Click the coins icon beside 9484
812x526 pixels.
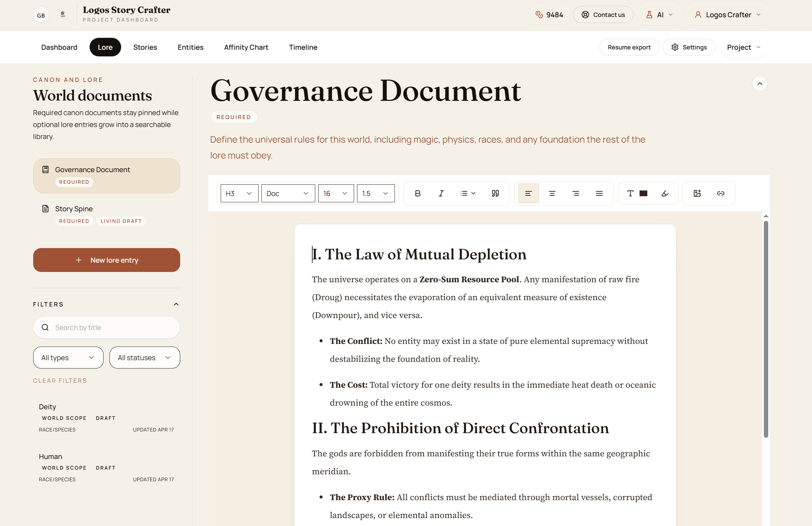click(539, 15)
